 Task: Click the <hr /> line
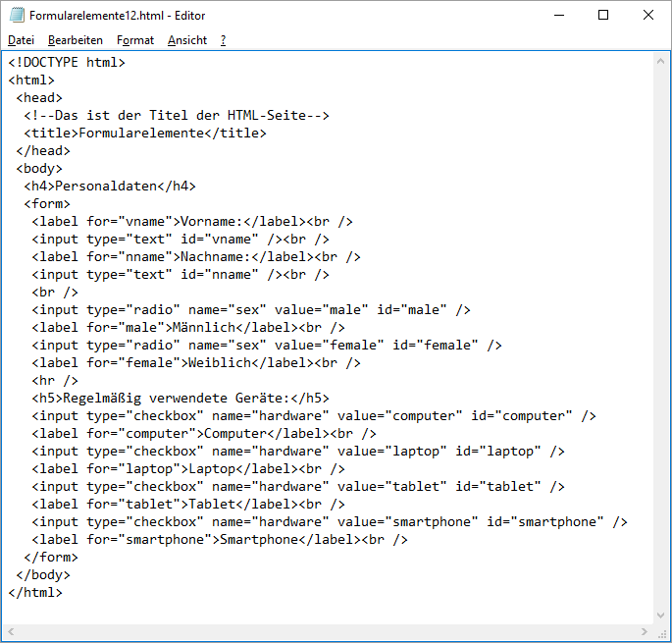(x=55, y=381)
